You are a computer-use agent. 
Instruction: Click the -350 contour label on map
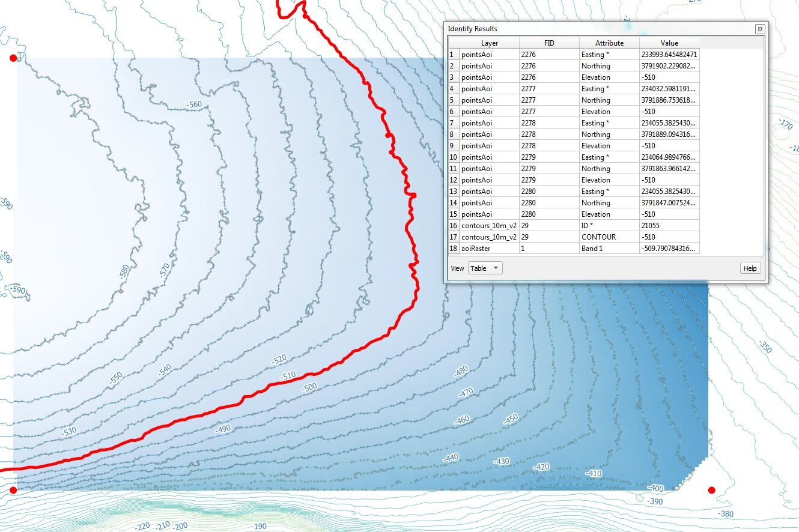click(765, 347)
